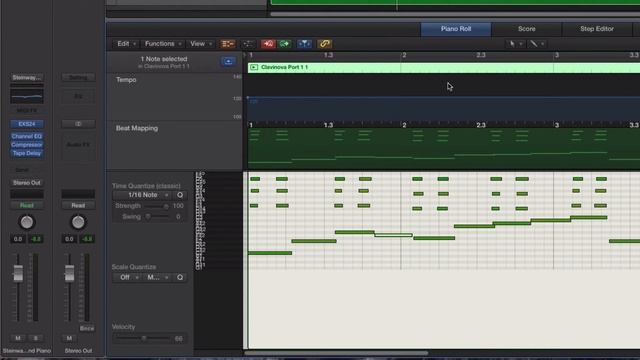
Task: Click the pan knob on piano channel
Action: tap(27, 222)
